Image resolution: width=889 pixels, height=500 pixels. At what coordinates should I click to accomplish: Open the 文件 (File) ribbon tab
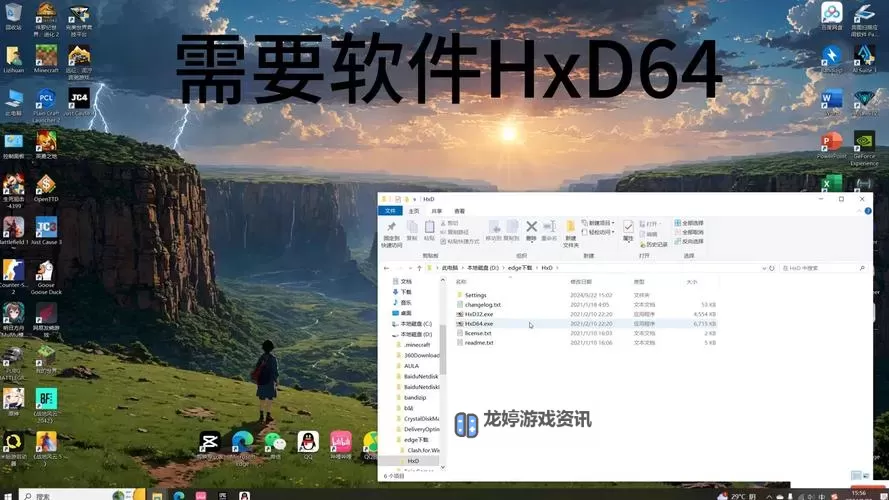pos(391,211)
